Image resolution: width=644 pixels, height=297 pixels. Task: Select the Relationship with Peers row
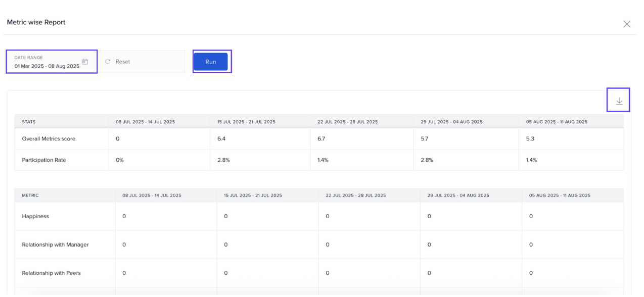coord(51,273)
